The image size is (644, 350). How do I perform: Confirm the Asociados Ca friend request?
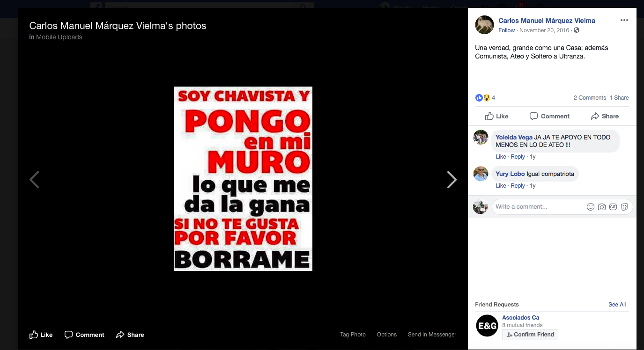[x=530, y=335]
